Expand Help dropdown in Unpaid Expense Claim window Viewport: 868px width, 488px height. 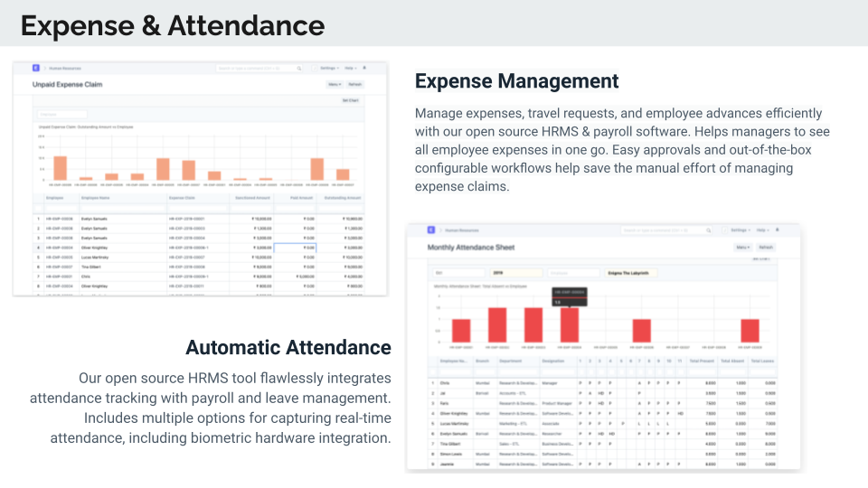pyautogui.click(x=350, y=68)
